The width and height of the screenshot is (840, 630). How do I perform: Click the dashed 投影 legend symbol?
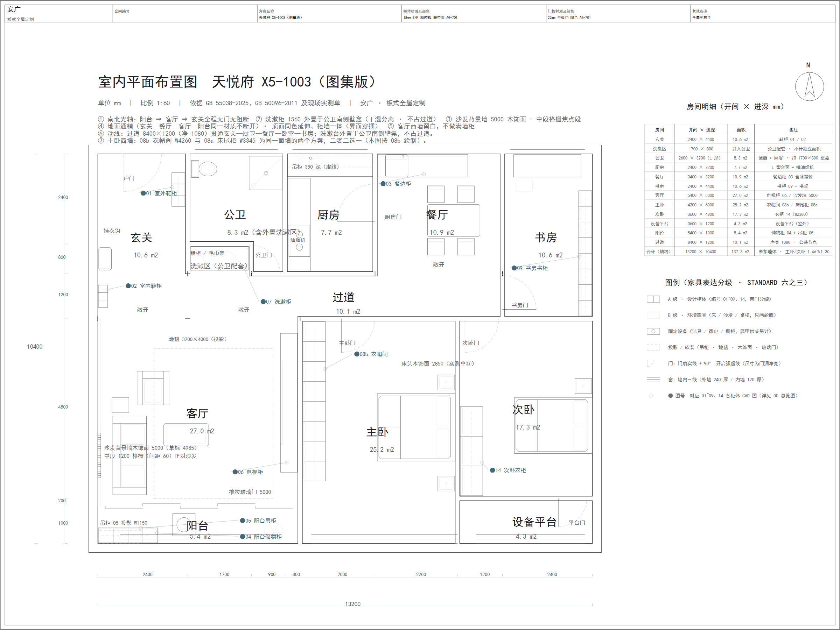point(653,347)
